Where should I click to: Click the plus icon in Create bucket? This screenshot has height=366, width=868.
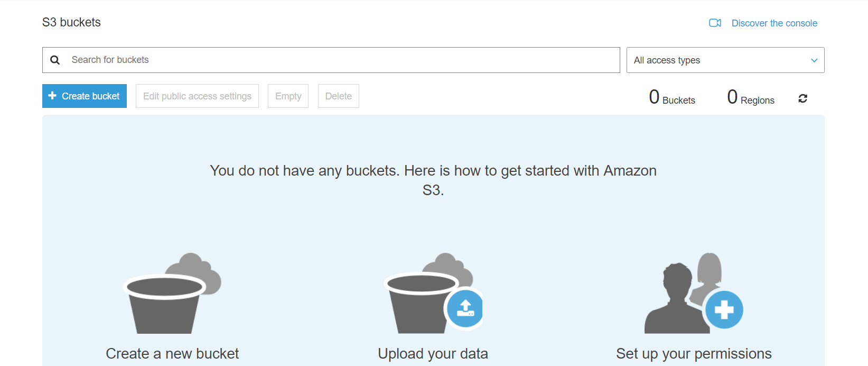tap(52, 96)
